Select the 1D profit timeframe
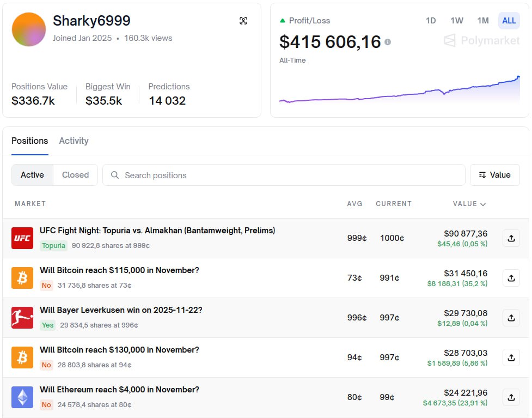532x418 pixels. coord(431,21)
